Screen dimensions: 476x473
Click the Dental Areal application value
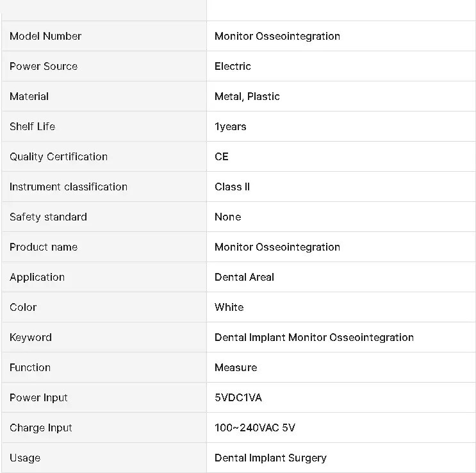click(x=244, y=277)
